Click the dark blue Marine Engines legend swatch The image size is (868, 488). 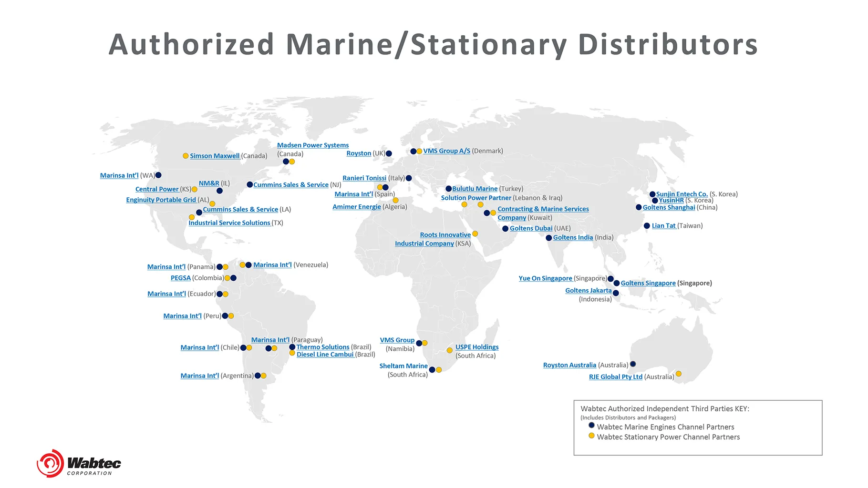click(x=591, y=425)
